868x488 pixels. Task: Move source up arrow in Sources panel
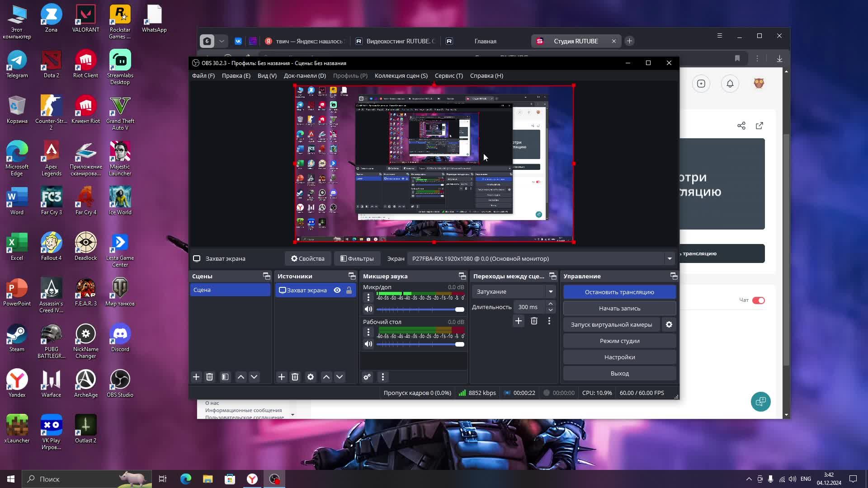326,377
